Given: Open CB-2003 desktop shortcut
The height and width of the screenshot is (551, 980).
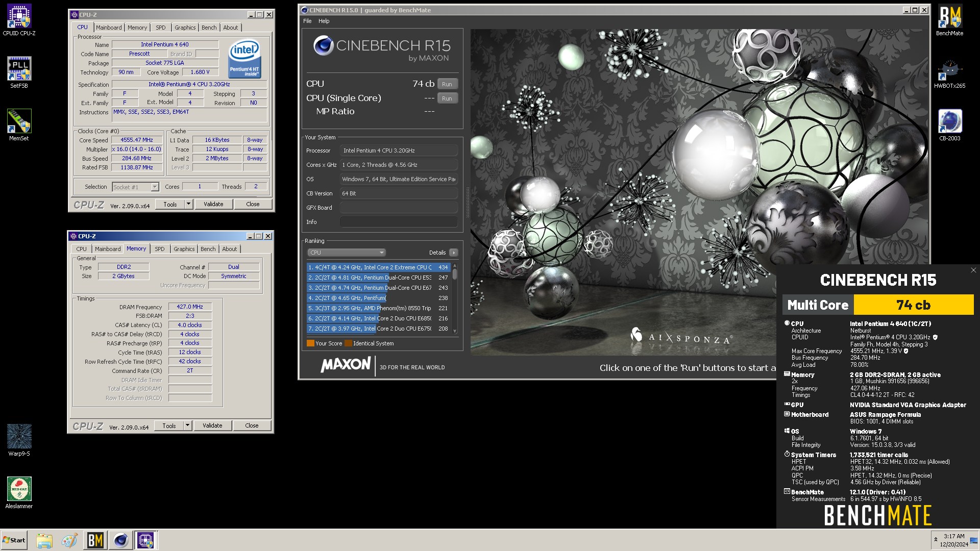Looking at the screenshot, I should point(949,125).
